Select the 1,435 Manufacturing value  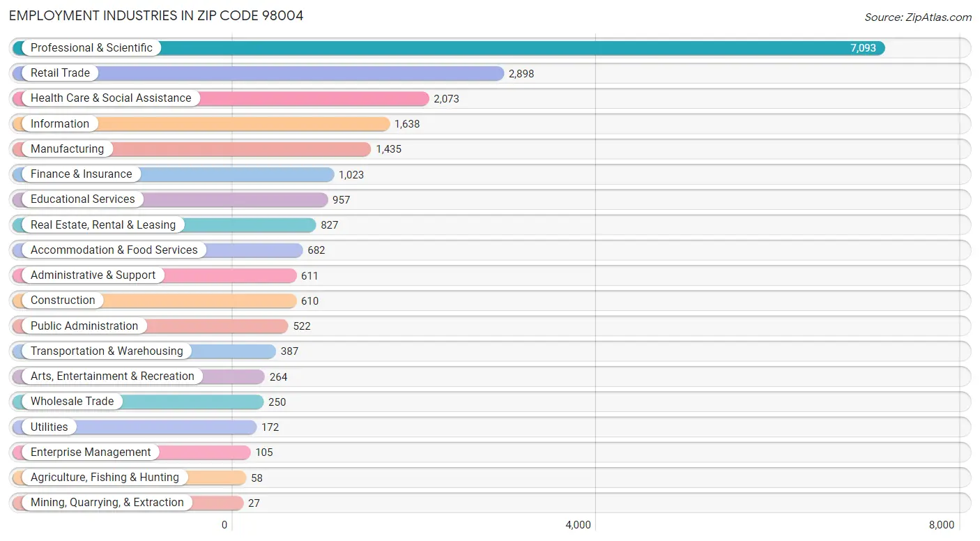pyautogui.click(x=389, y=149)
